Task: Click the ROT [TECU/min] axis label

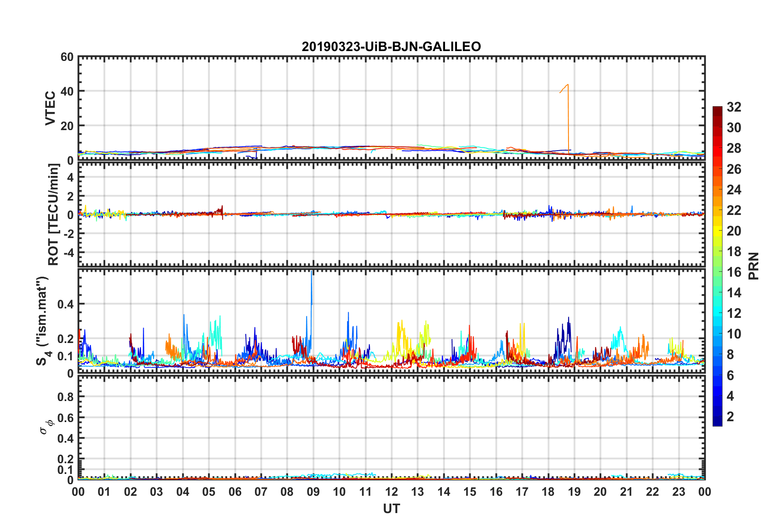Action: (54, 215)
